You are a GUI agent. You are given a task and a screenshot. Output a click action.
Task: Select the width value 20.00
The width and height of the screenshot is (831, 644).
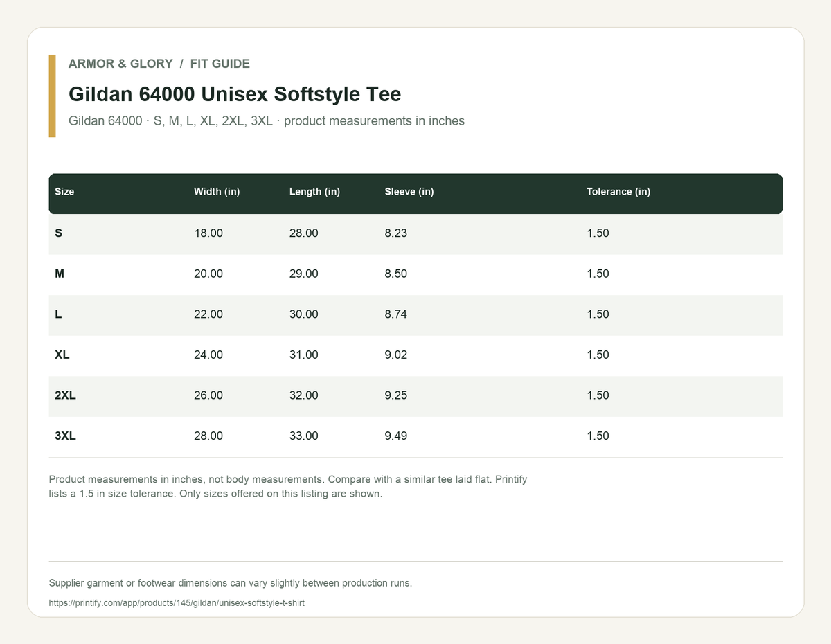click(x=208, y=274)
